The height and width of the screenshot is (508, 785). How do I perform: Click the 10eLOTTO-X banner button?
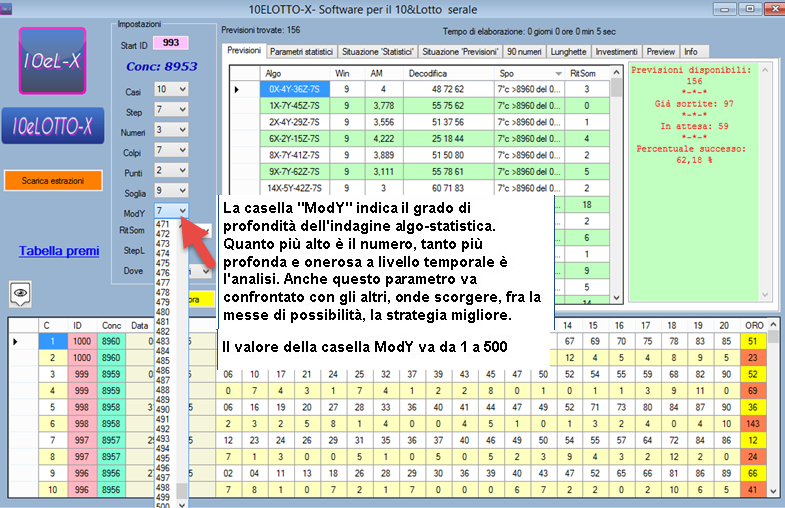53,126
